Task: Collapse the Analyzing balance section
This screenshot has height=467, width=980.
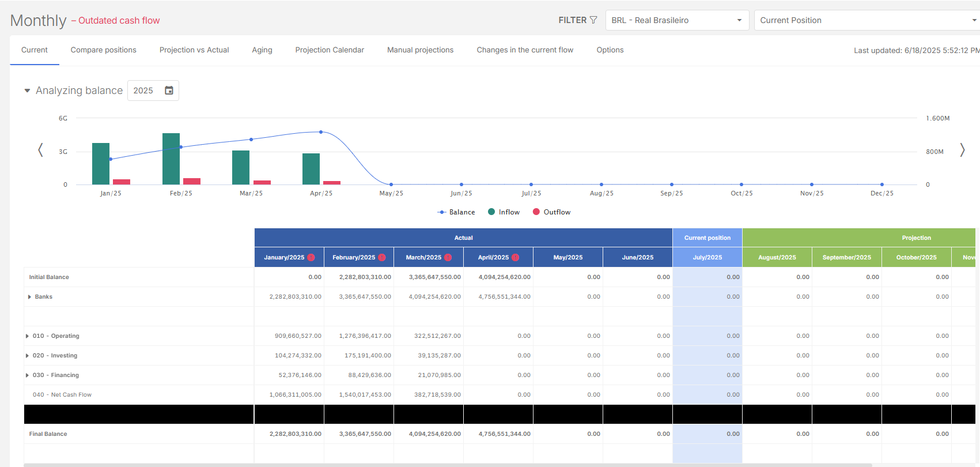Action: pos(27,91)
